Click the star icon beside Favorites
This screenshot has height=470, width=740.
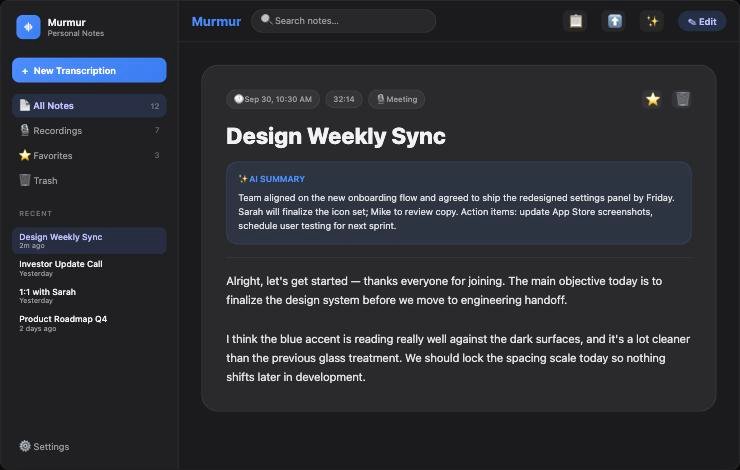coord(25,155)
